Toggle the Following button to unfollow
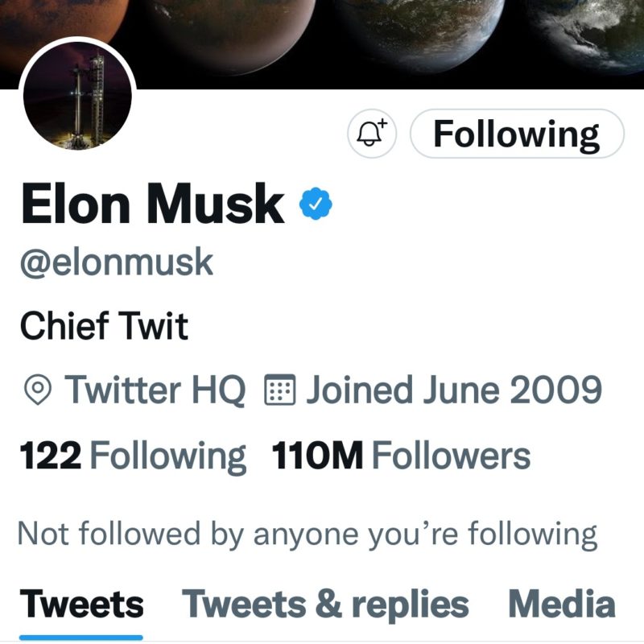This screenshot has width=644, height=644. pyautogui.click(x=517, y=134)
